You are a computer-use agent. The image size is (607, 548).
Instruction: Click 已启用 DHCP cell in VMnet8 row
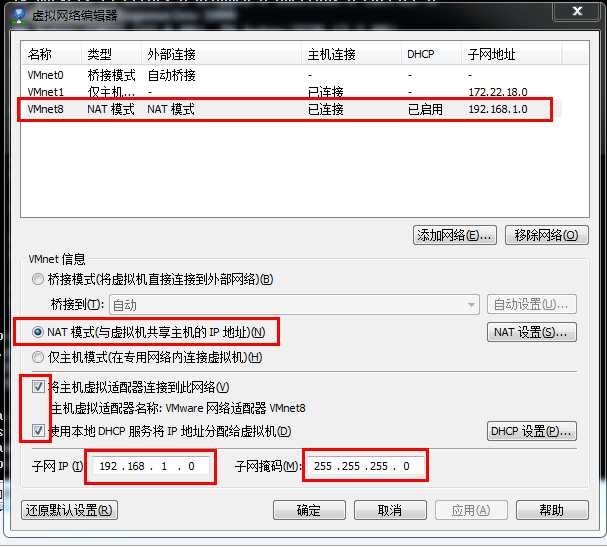point(425,109)
